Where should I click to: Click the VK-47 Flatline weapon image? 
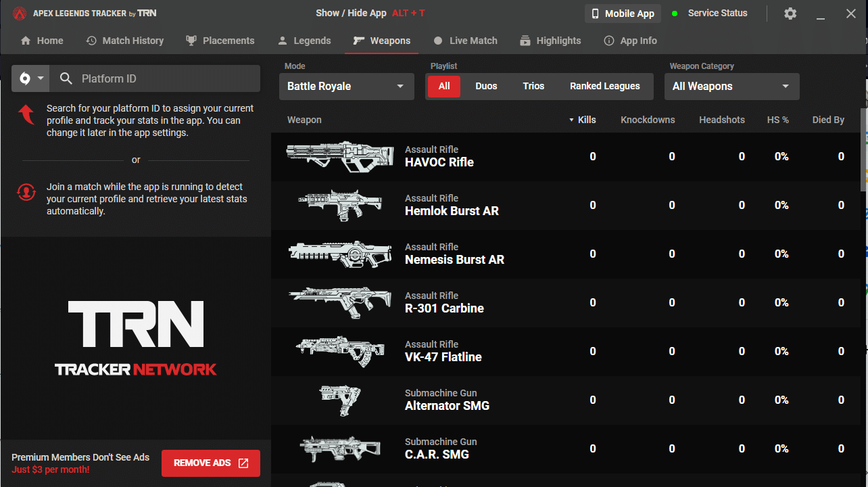[x=339, y=351]
